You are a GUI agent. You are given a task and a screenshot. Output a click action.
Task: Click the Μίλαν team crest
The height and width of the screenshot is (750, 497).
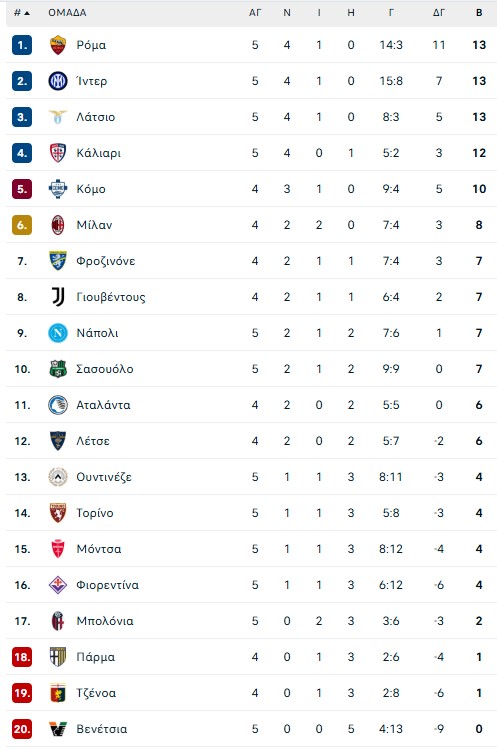click(58, 225)
